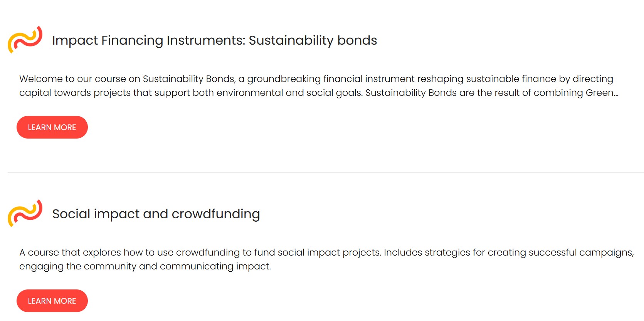Click the Sustainability bonds course logo icon
Image resolution: width=644 pixels, height=321 pixels.
25,40
